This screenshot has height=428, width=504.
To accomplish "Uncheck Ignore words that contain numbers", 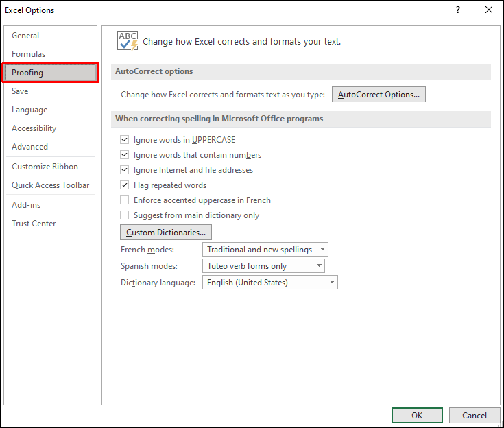I will (x=125, y=155).
